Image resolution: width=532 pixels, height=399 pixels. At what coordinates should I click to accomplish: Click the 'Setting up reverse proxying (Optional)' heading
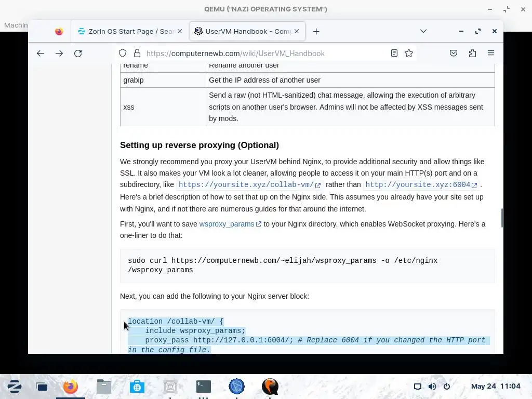(x=199, y=145)
